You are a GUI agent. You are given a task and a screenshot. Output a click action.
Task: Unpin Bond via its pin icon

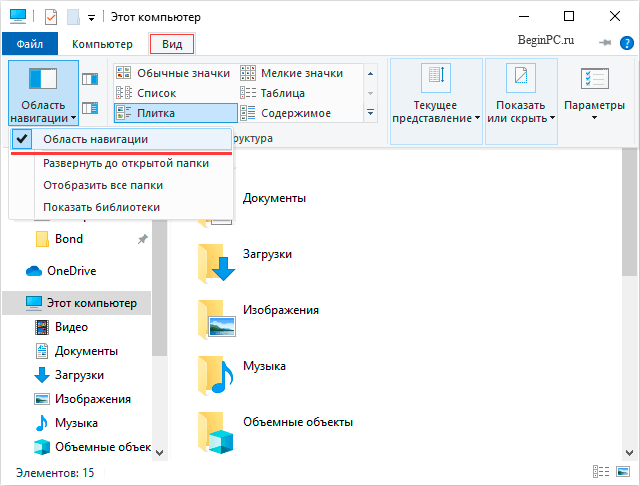(142, 239)
